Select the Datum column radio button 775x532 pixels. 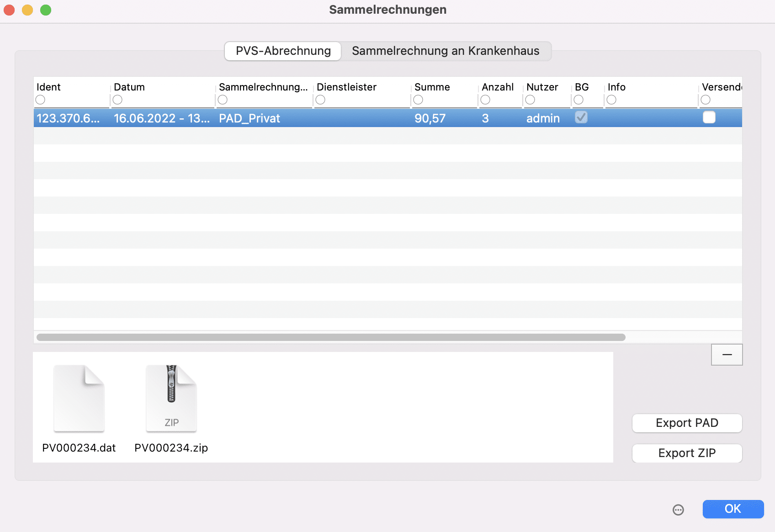(117, 100)
